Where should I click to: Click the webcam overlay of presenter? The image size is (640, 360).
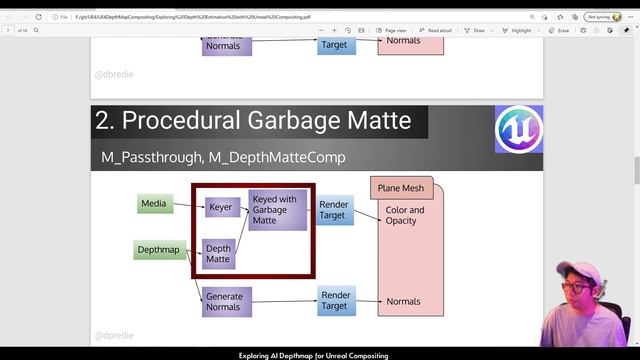586,304
